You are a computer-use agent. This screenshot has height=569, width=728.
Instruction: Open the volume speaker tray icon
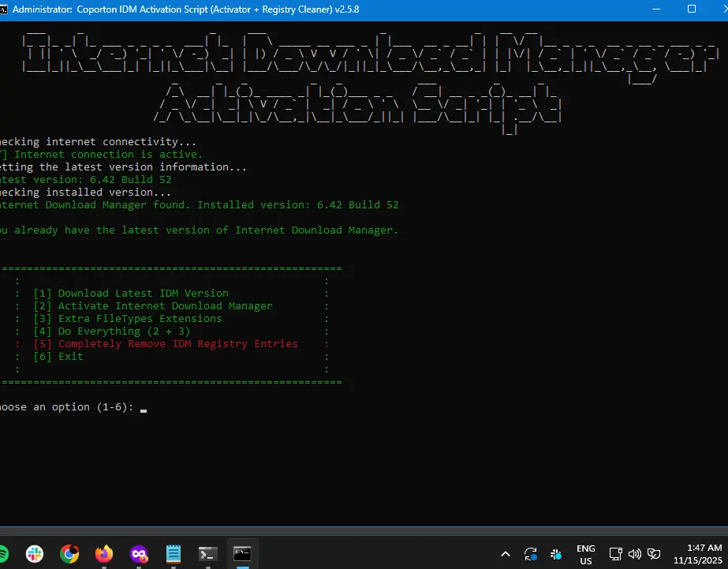tap(634, 554)
